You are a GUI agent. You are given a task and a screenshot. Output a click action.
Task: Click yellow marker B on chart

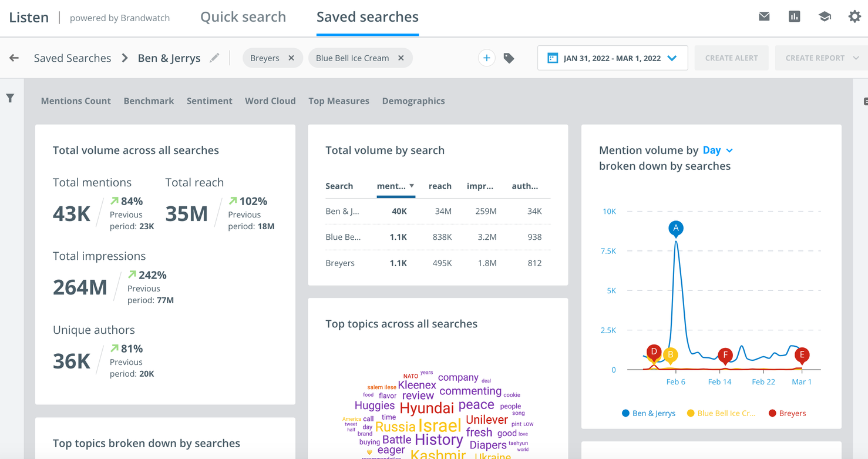[670, 355]
